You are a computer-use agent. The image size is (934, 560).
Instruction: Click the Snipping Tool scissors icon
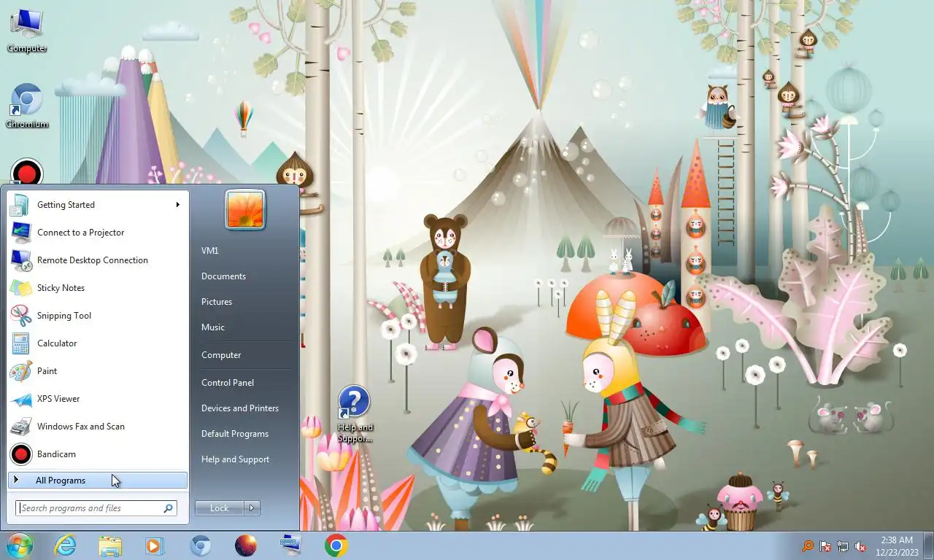tap(20, 316)
